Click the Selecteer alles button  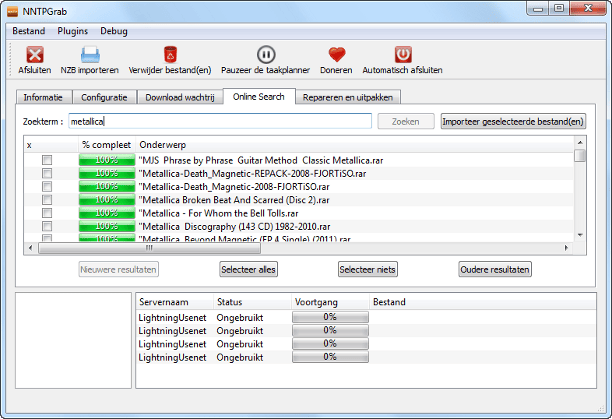point(249,270)
